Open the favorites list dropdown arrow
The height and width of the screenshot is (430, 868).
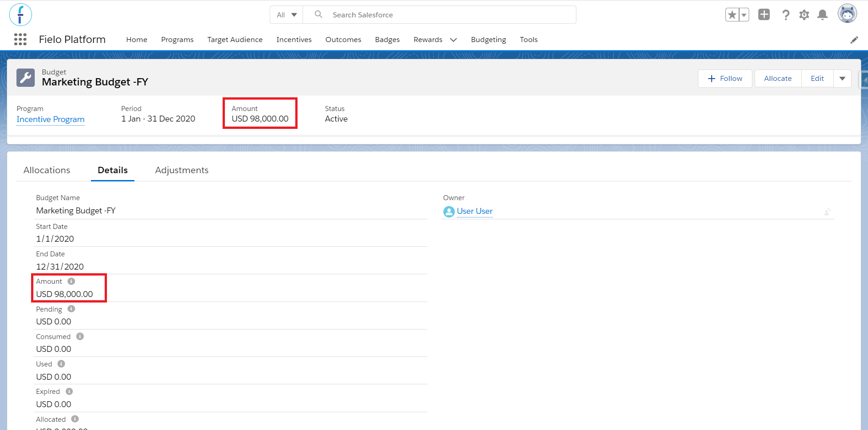point(744,15)
